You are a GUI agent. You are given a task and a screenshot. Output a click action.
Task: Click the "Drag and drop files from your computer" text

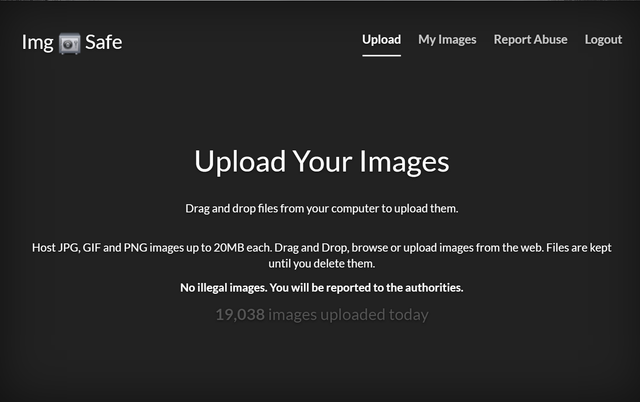click(x=322, y=209)
